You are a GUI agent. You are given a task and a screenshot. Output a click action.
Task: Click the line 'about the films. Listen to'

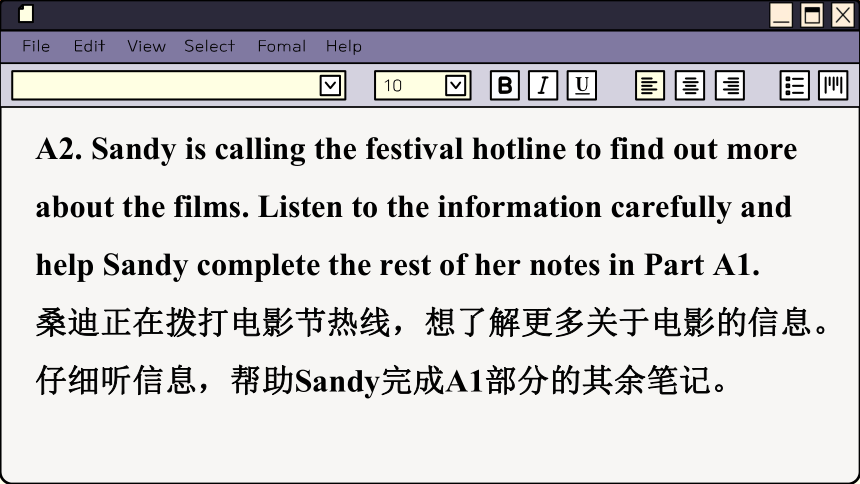(x=414, y=207)
